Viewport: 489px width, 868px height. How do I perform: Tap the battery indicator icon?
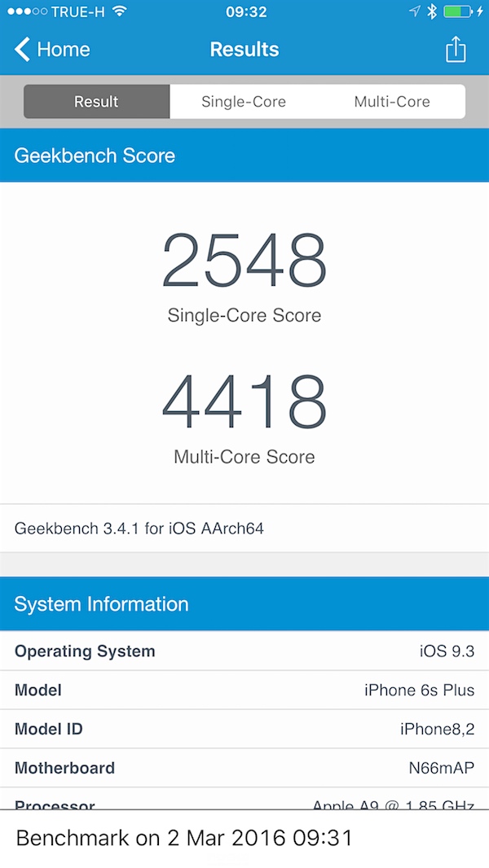pyautogui.click(x=460, y=11)
